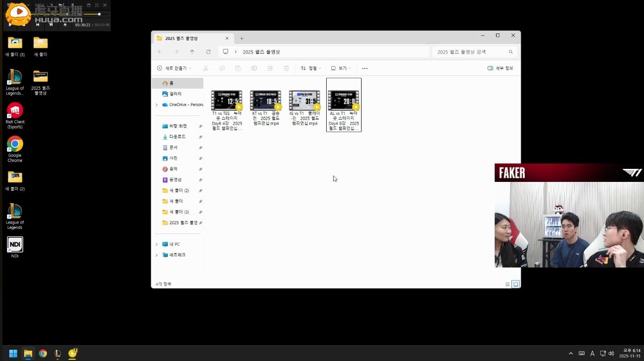Screen dimensions: 644x361
Task: Expand the 내 PC tree node
Action: pyautogui.click(x=156, y=244)
